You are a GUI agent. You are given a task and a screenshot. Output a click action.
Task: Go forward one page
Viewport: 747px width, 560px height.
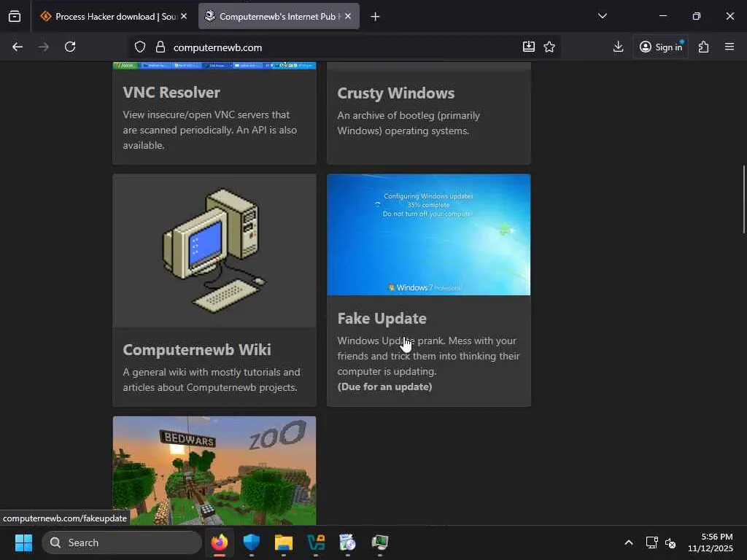43,47
